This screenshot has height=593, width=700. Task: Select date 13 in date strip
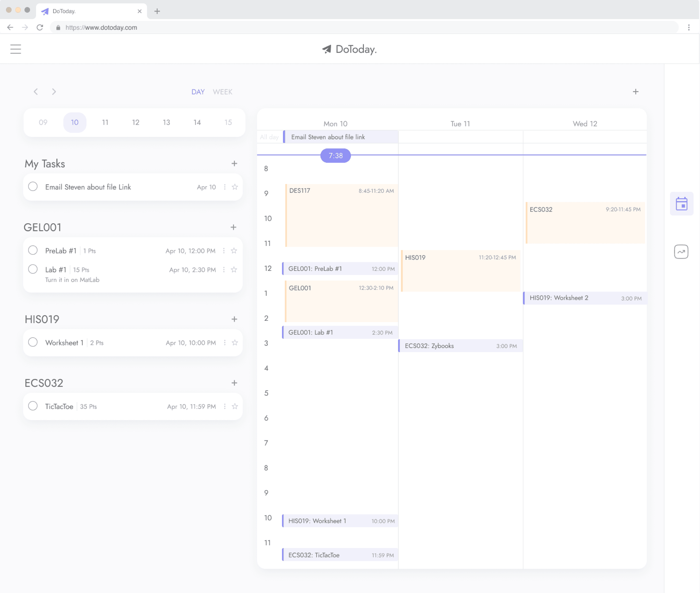[167, 122]
